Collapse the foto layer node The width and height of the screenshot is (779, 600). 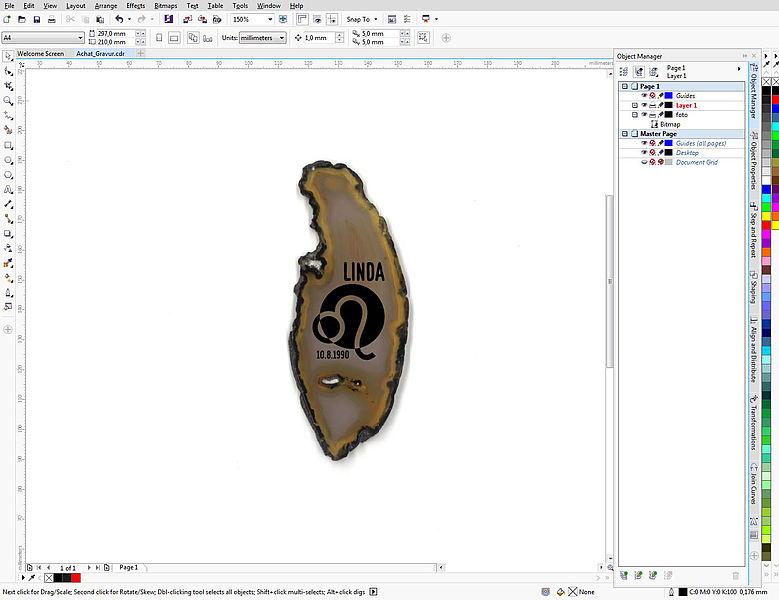point(634,115)
